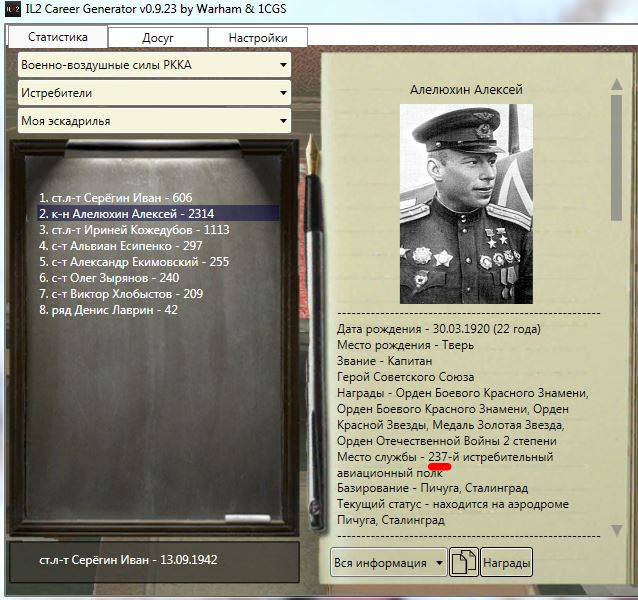Click the IL2 application icon in title bar
This screenshot has width=638, height=600.
pos(13,9)
